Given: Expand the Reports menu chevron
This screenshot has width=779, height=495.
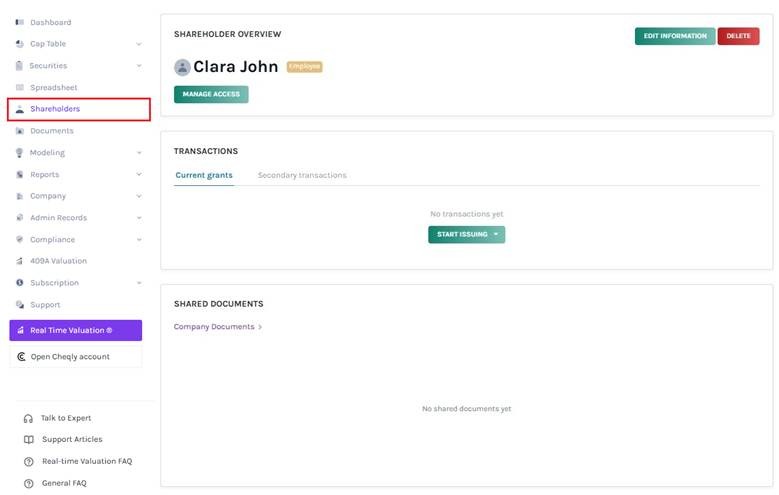Looking at the screenshot, I should [139, 174].
